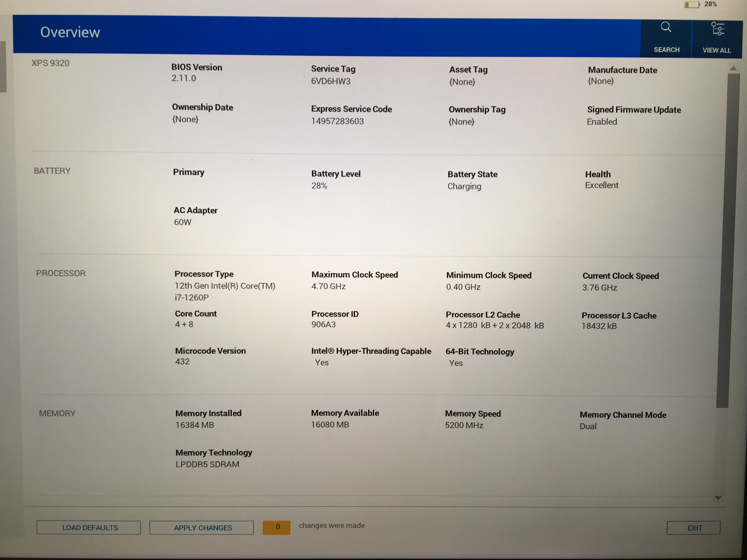This screenshot has height=560, width=747.
Task: Select the MEMORY section heading
Action: click(x=57, y=413)
